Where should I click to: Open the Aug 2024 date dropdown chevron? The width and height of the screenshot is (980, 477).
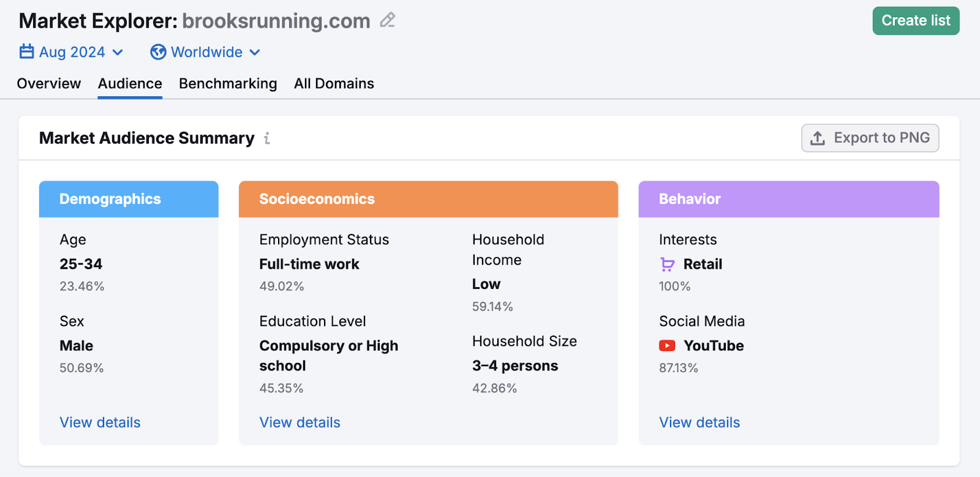pos(118,53)
